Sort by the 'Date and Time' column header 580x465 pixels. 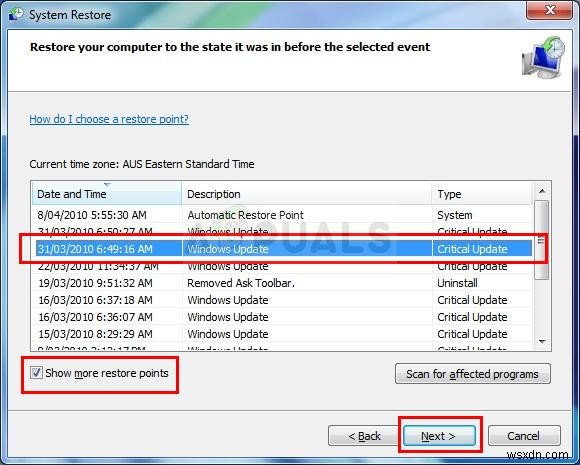coord(107,194)
